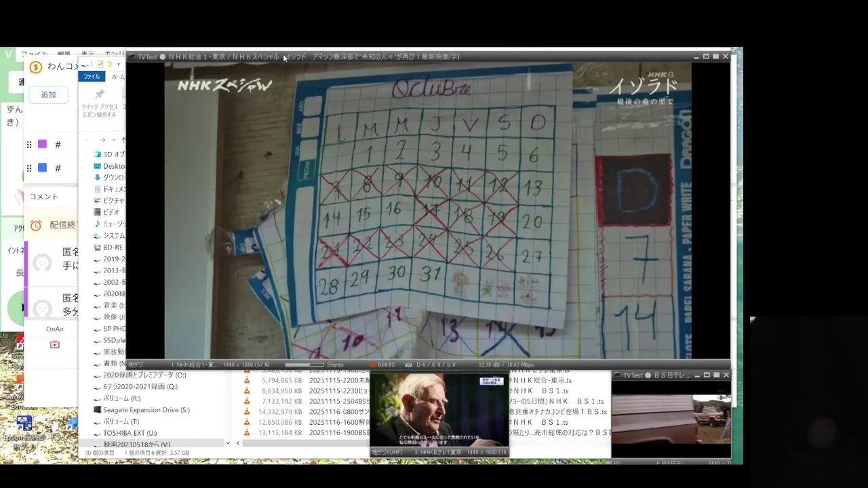
Task: Click VLC icon of 7,133,192 KB file
Action: [x=247, y=401]
